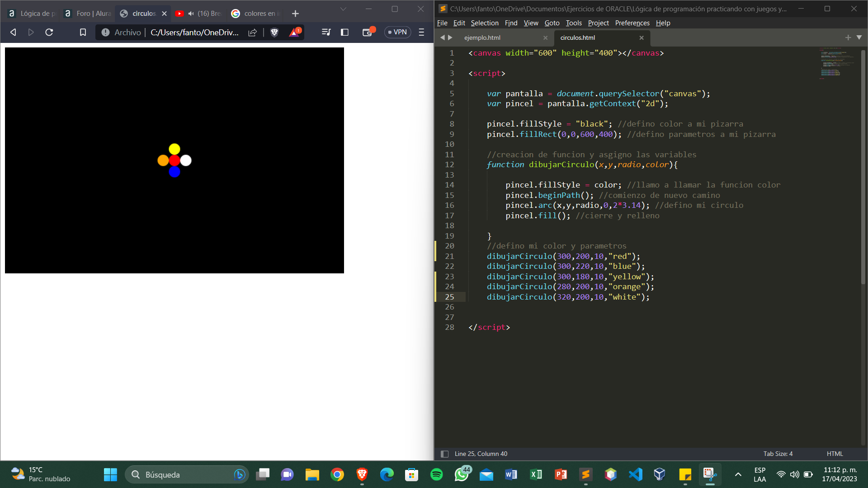Open Microsoft Edge from taskbar

(x=387, y=474)
